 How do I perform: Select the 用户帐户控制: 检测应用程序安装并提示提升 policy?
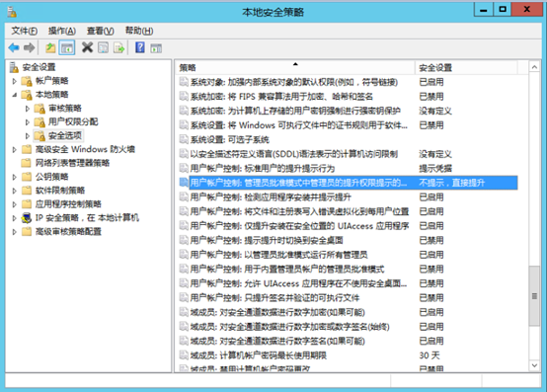271,197
